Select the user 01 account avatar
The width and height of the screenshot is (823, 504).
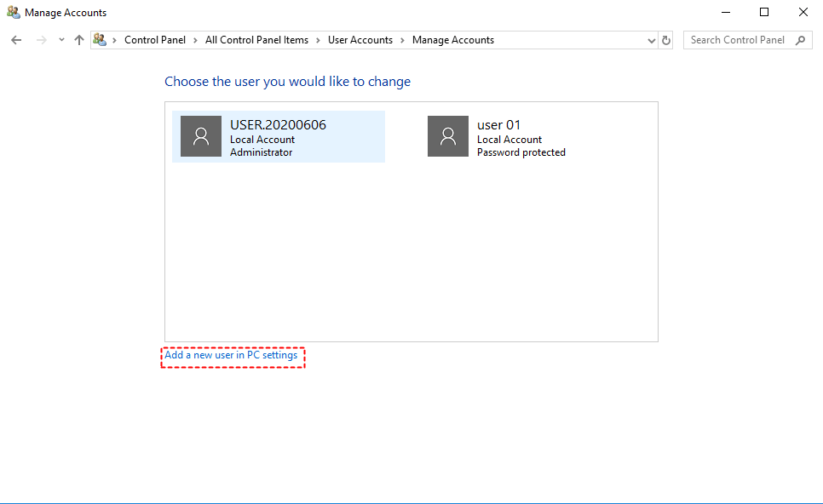coord(448,136)
